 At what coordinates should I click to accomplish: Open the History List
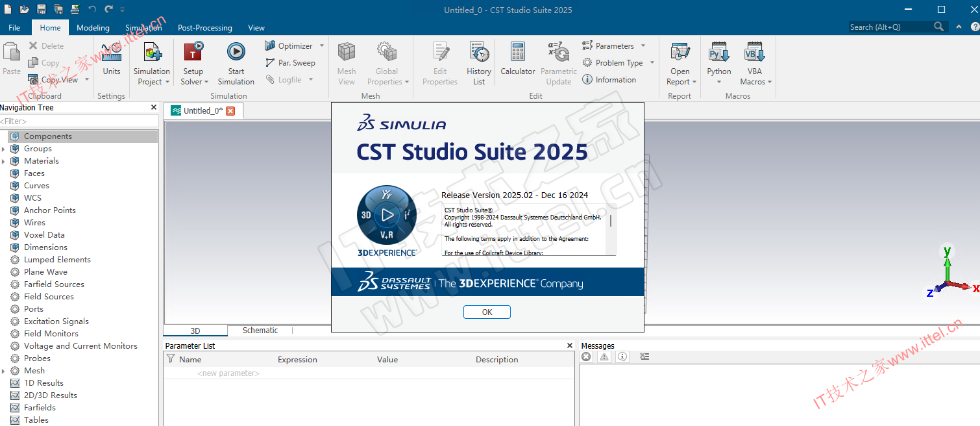[x=479, y=64]
